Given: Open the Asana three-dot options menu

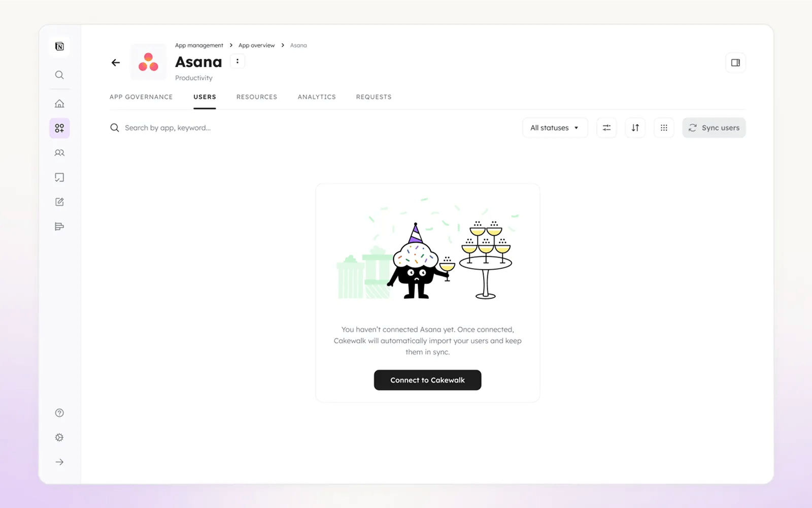Looking at the screenshot, I should 238,61.
